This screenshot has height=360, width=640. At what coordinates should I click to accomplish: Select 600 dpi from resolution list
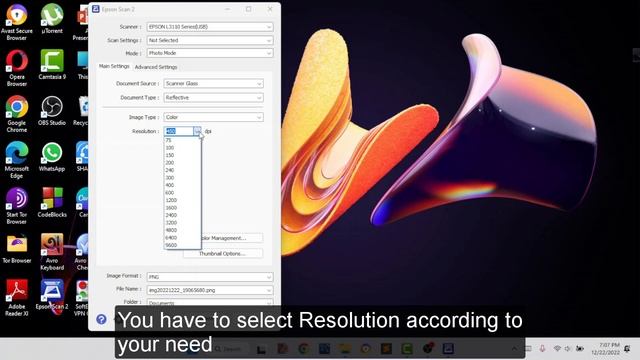coord(182,193)
